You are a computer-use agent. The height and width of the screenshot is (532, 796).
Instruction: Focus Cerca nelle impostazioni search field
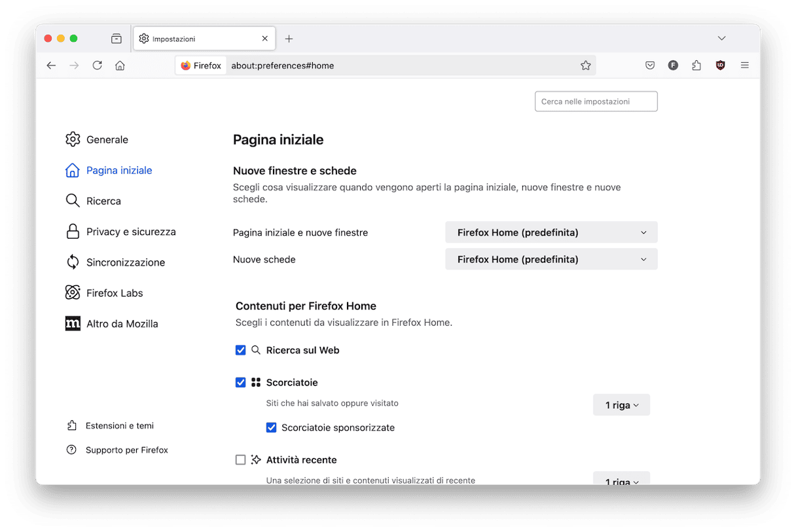(x=596, y=101)
